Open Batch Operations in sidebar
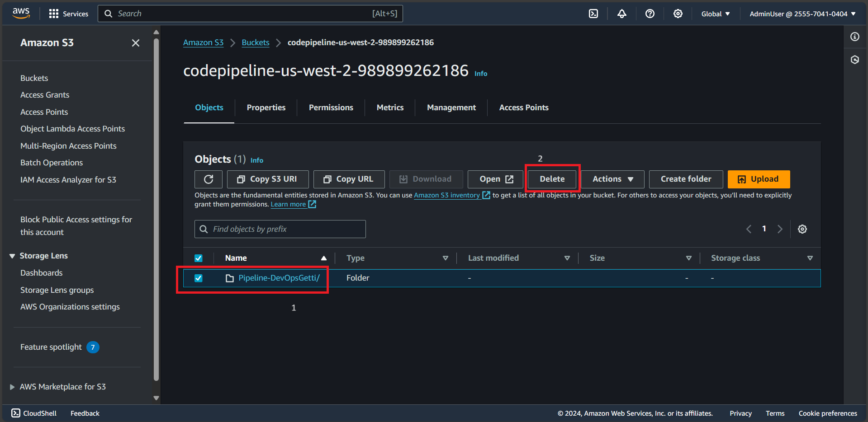The width and height of the screenshot is (868, 422). pos(52,163)
